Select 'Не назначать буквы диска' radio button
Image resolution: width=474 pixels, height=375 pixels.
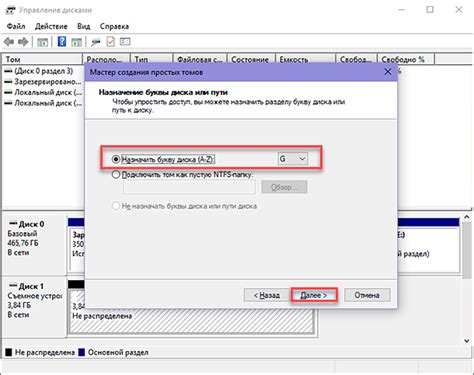(x=116, y=206)
